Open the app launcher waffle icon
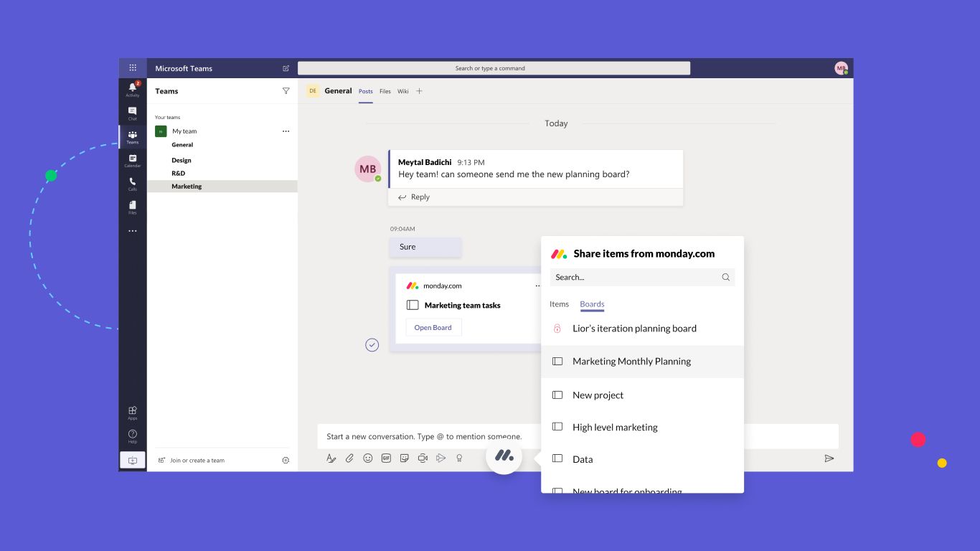Screen dimensions: 980x551 [133, 68]
